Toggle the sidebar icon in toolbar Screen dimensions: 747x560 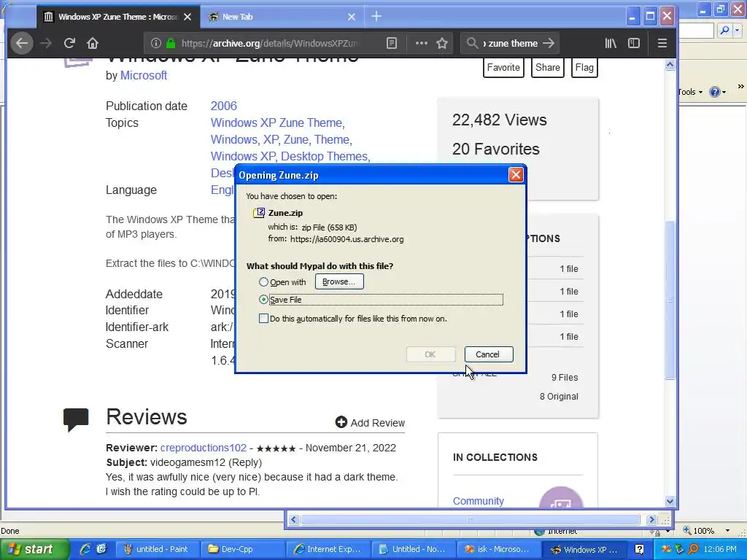click(x=634, y=43)
